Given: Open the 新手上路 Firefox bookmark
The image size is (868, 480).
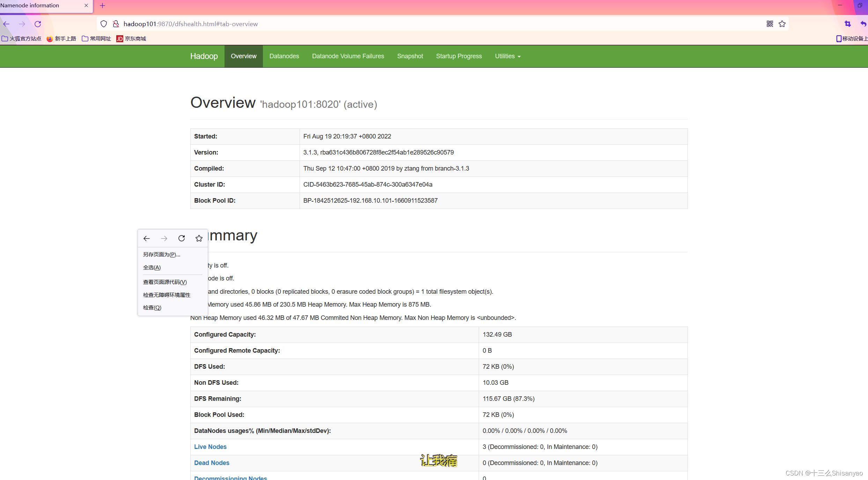Looking at the screenshot, I should pos(61,38).
